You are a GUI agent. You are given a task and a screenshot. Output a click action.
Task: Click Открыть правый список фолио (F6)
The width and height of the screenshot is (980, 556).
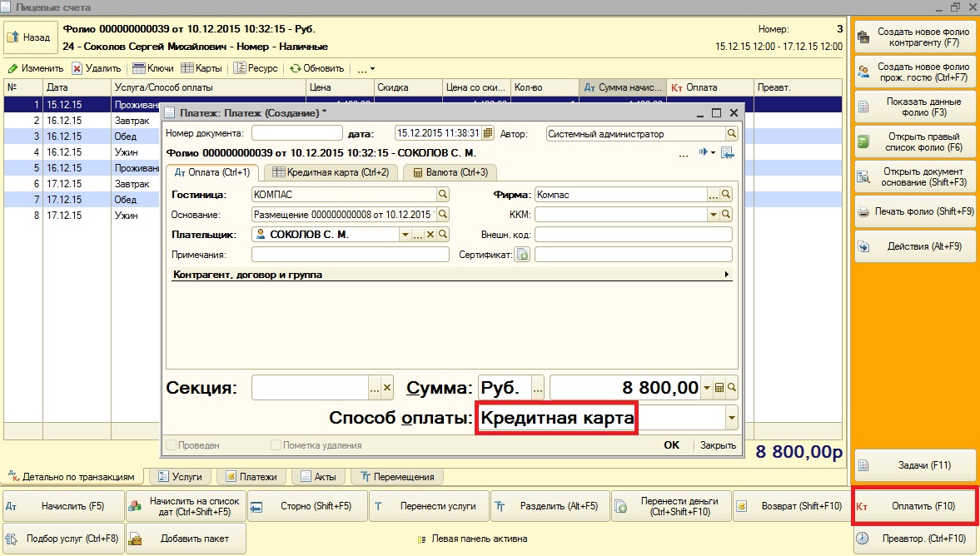(915, 141)
